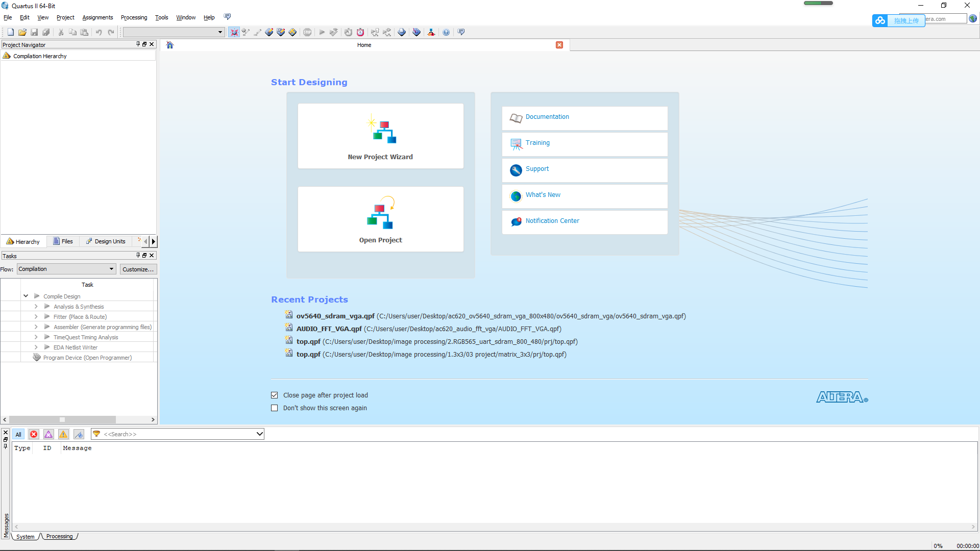
Task: Toggle the All messages filter
Action: click(18, 434)
